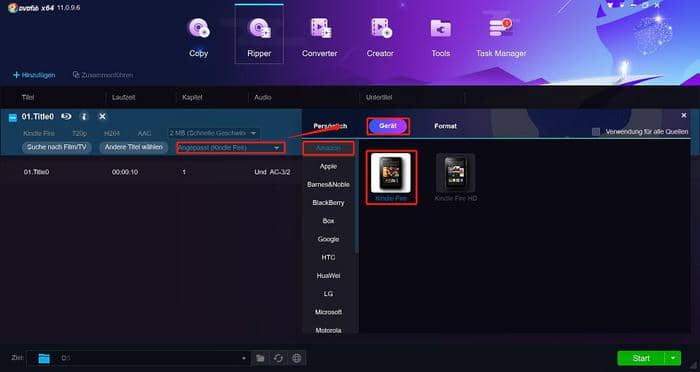This screenshot has height=372, width=700.
Task: Click the Suche nach Film/TV button
Action: click(x=57, y=147)
